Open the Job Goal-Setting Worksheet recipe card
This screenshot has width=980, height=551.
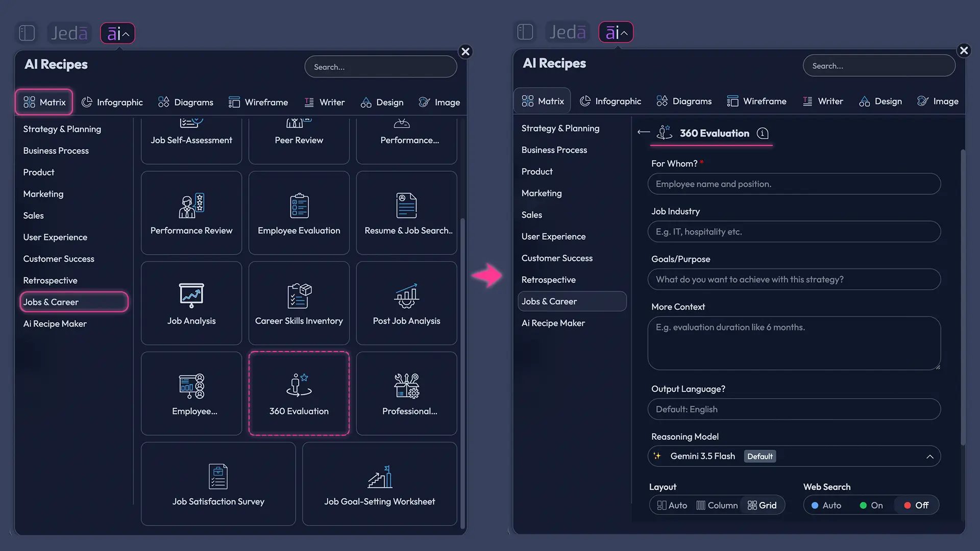(x=380, y=484)
